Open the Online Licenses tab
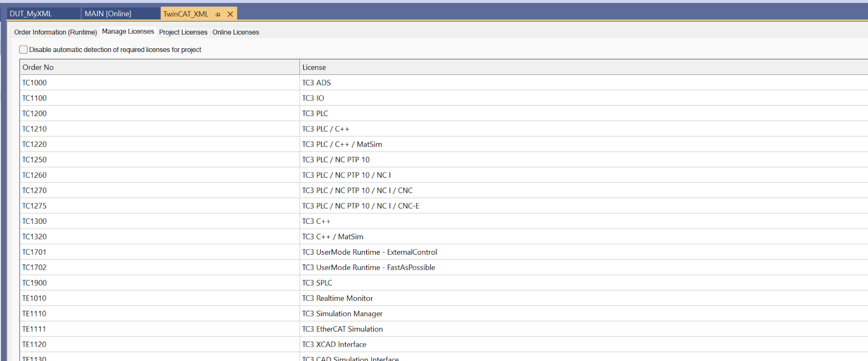Image resolution: width=868 pixels, height=361 pixels. tap(236, 32)
